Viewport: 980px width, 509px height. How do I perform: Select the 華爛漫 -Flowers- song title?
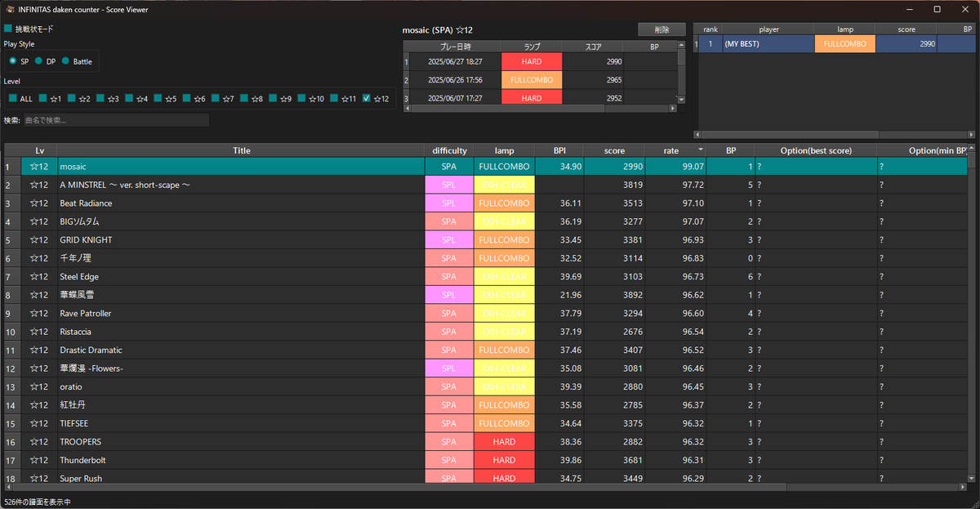[91, 368]
